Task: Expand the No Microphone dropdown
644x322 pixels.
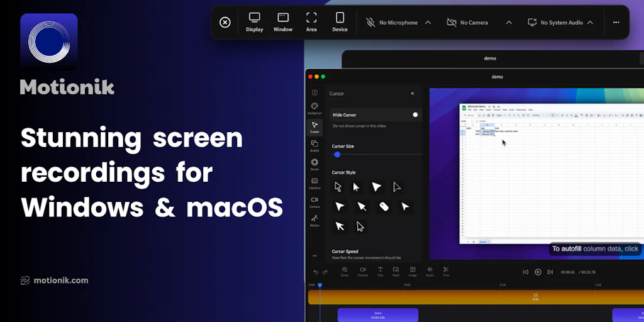Action: coord(428,23)
